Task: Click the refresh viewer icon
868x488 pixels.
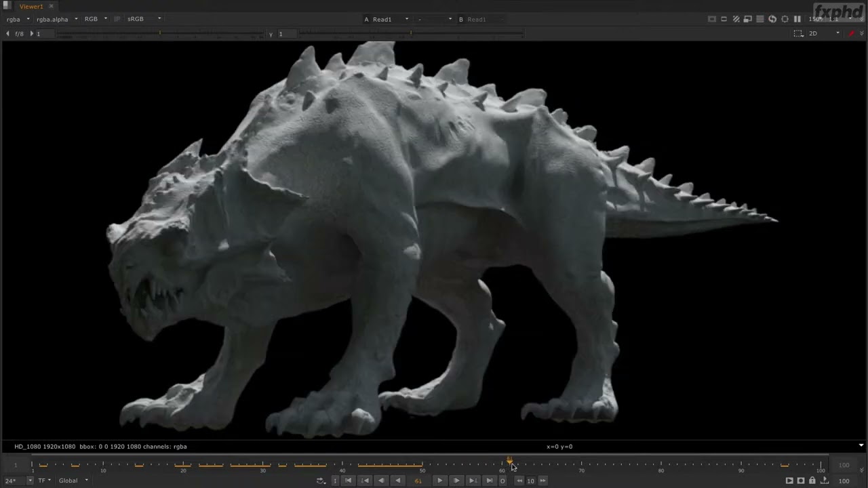Action: coord(772,19)
